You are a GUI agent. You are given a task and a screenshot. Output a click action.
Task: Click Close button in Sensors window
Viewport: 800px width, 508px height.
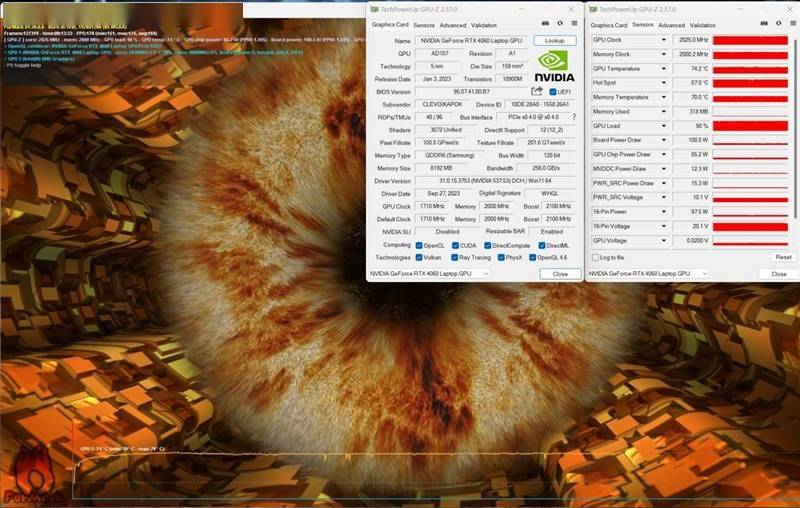click(779, 274)
